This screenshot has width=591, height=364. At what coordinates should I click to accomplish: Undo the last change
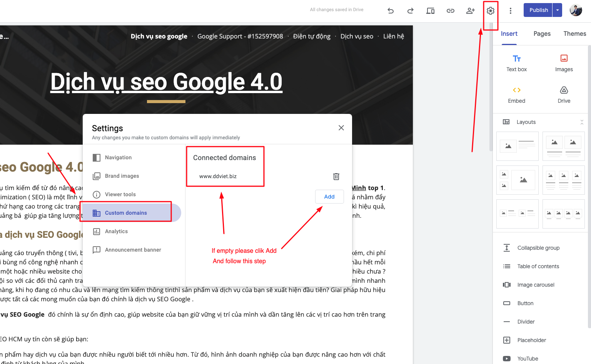coord(391,10)
